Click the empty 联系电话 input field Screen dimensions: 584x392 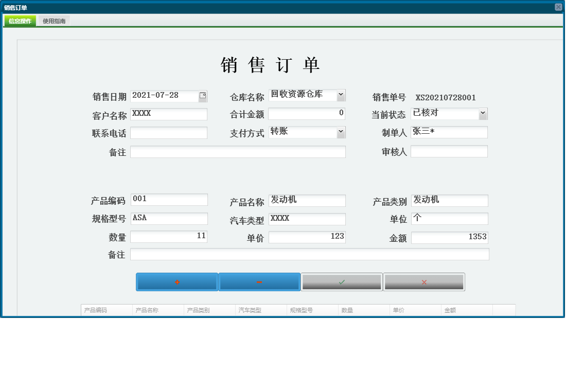click(169, 132)
